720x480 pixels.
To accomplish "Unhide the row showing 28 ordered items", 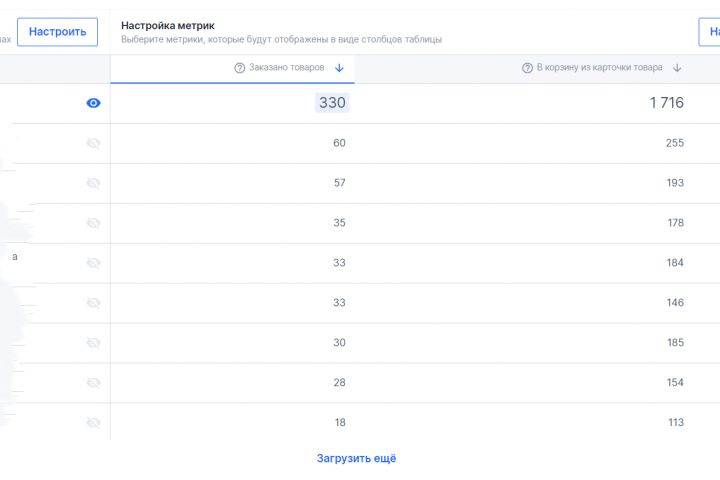I will 94,383.
